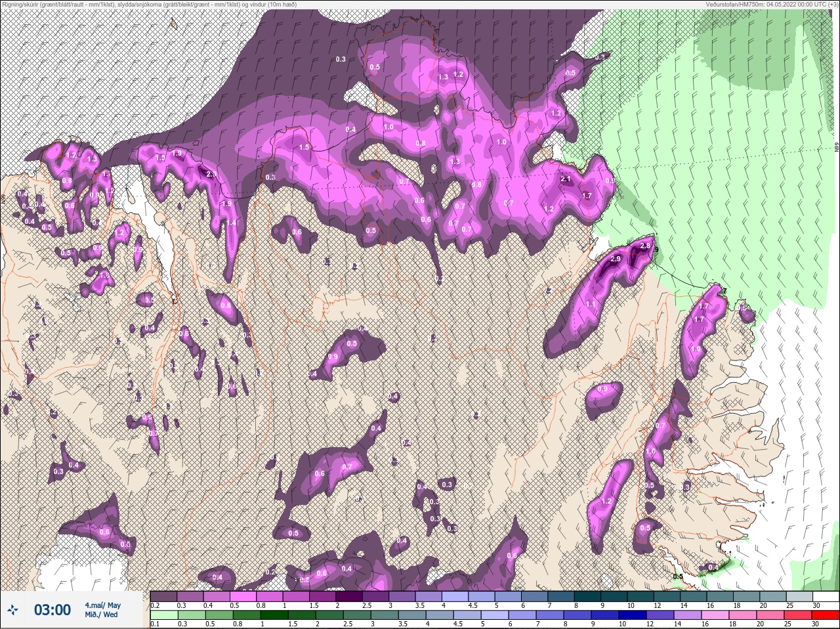Click the '2.1' precipitation value on the map
This screenshot has height=629, width=840.
point(566,179)
